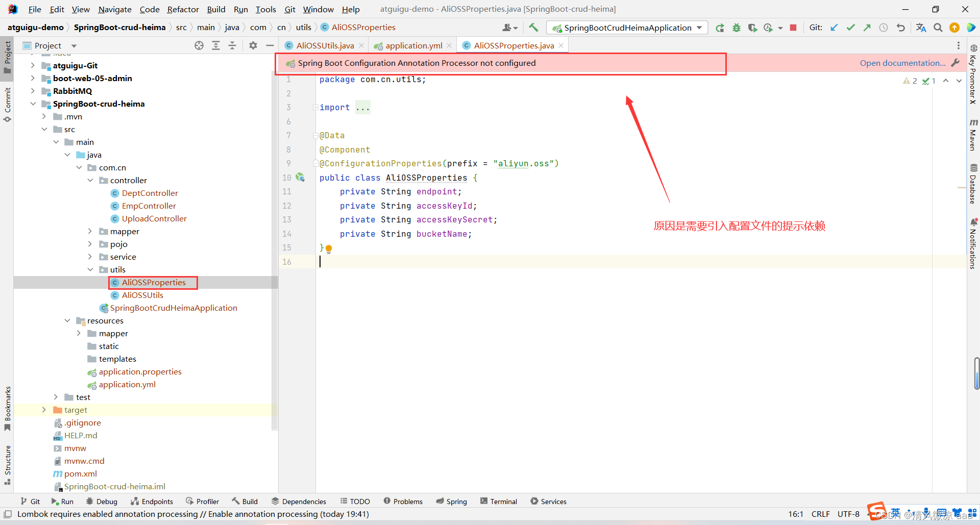The image size is (980, 525).
Task: Open the Endpoints tool window
Action: point(152,502)
